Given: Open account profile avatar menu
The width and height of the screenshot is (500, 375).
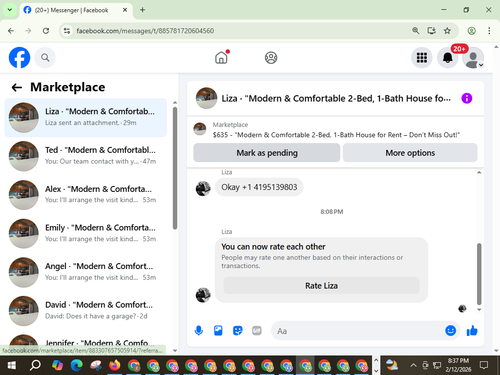Looking at the screenshot, I should point(473,58).
